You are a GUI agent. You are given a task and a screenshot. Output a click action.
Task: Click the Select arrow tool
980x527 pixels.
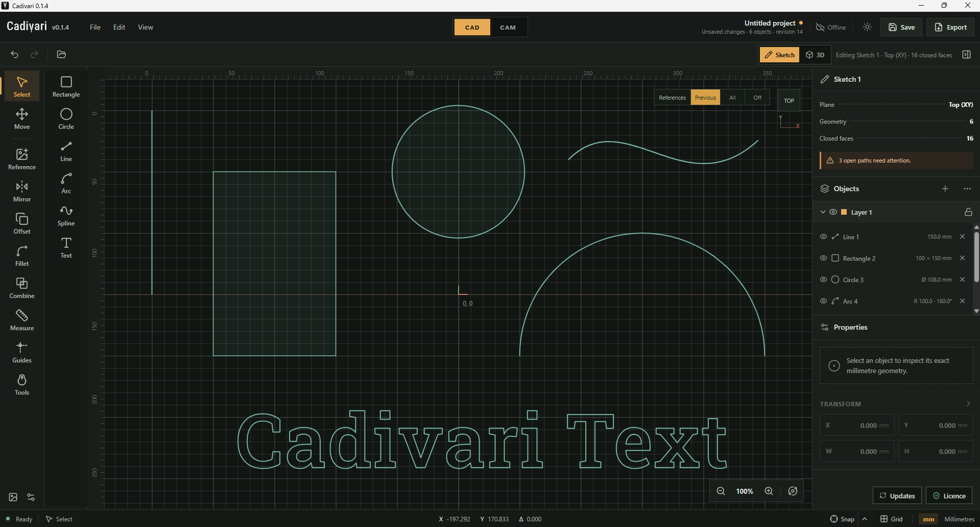(x=22, y=86)
